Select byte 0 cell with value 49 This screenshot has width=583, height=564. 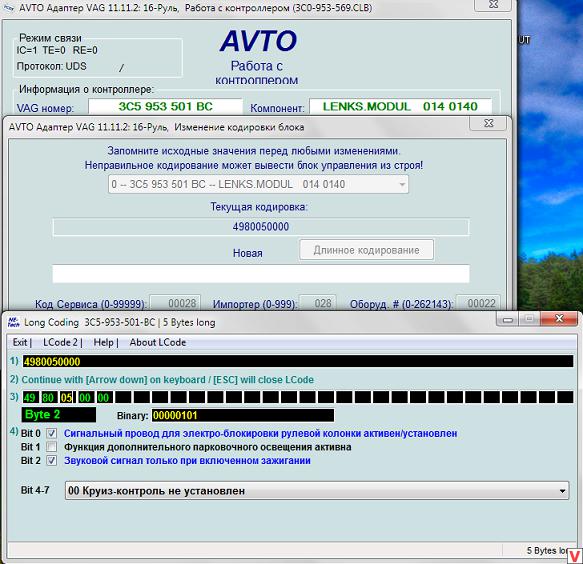[30, 397]
